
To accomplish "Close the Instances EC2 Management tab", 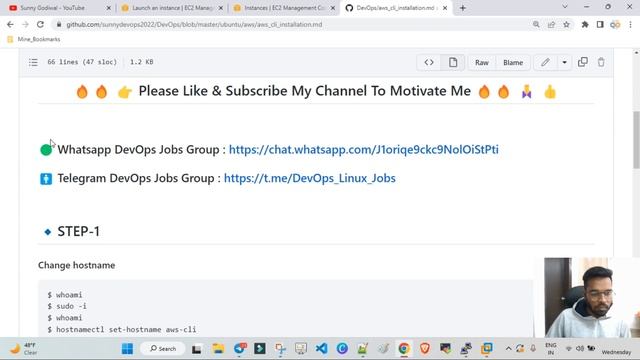I will [333, 8].
